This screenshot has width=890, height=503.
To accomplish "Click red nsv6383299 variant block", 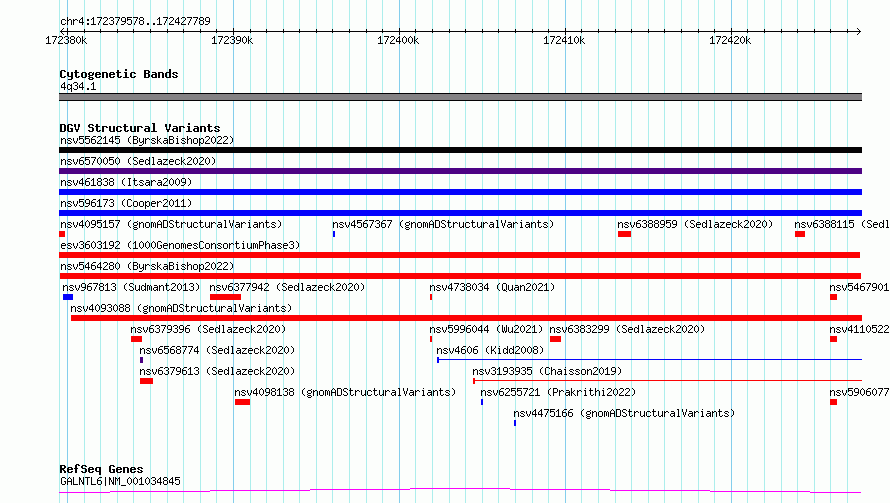I will click(x=555, y=339).
